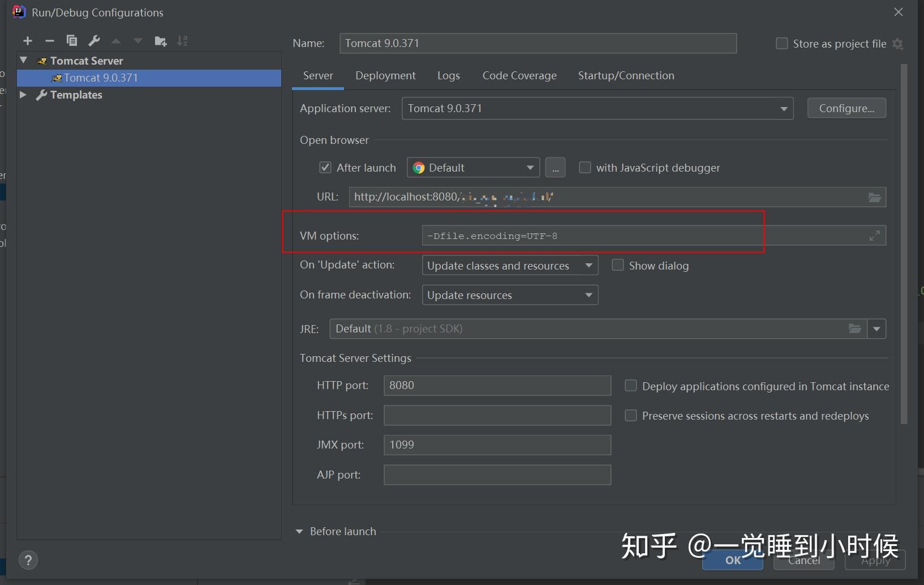The height and width of the screenshot is (585, 924).
Task: Remove selected configuration with minus icon
Action: (x=50, y=41)
